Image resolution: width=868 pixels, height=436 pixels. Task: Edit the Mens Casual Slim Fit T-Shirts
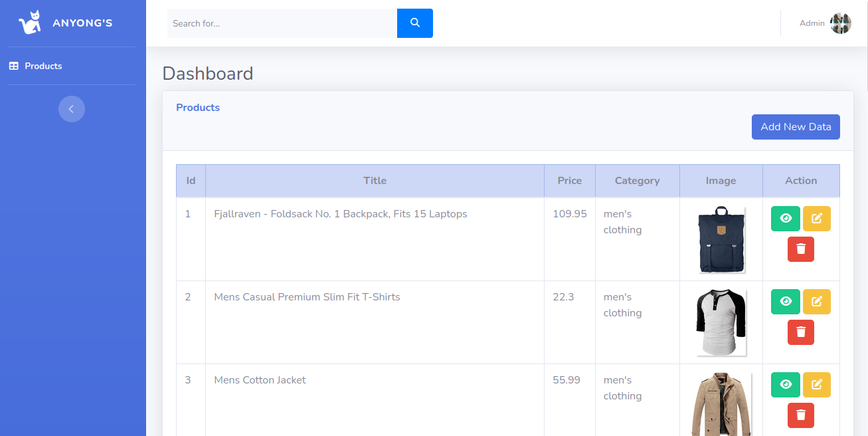tap(816, 302)
